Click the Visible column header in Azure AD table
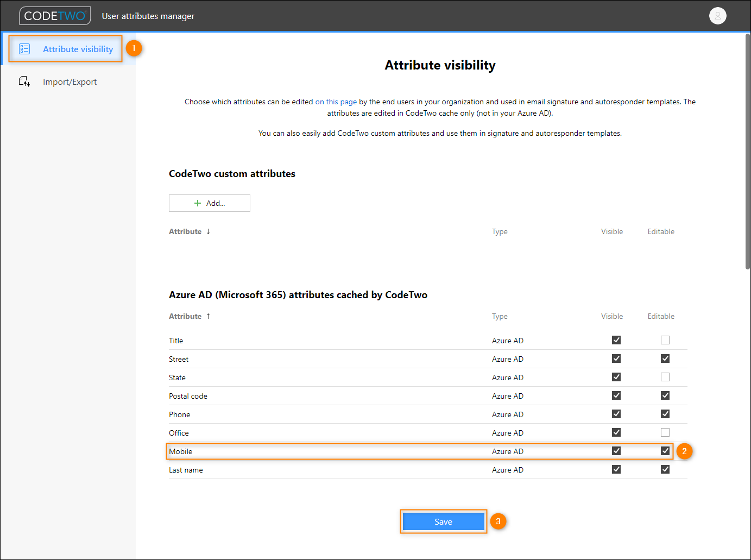Viewport: 751px width, 560px height. (x=612, y=316)
